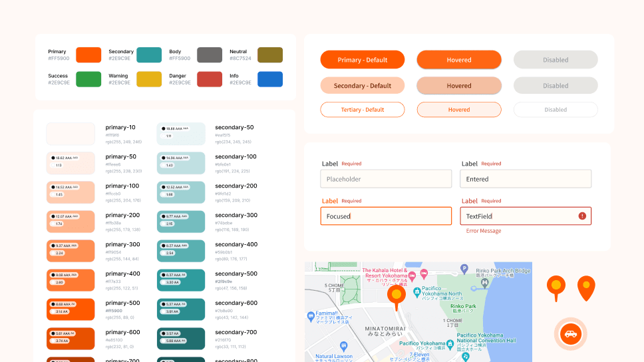Click the orange Hovered primary button
The height and width of the screenshot is (362, 644).
coord(459,60)
